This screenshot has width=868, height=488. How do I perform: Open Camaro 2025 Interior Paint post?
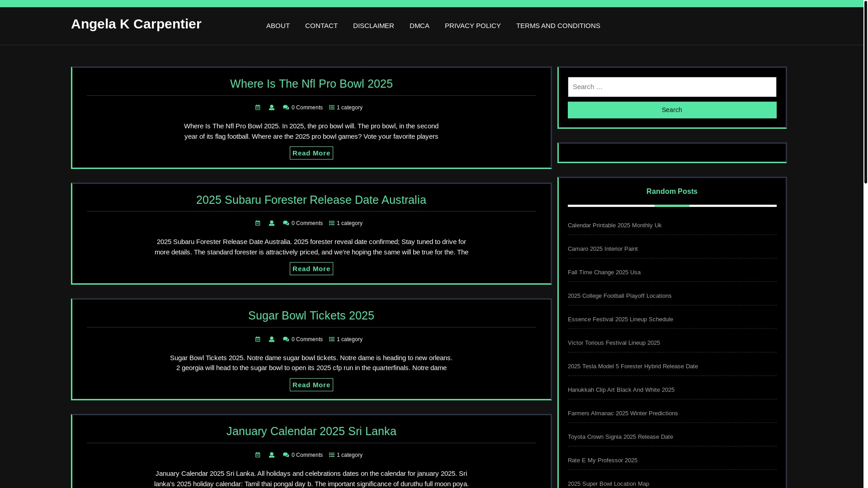pos(603,249)
